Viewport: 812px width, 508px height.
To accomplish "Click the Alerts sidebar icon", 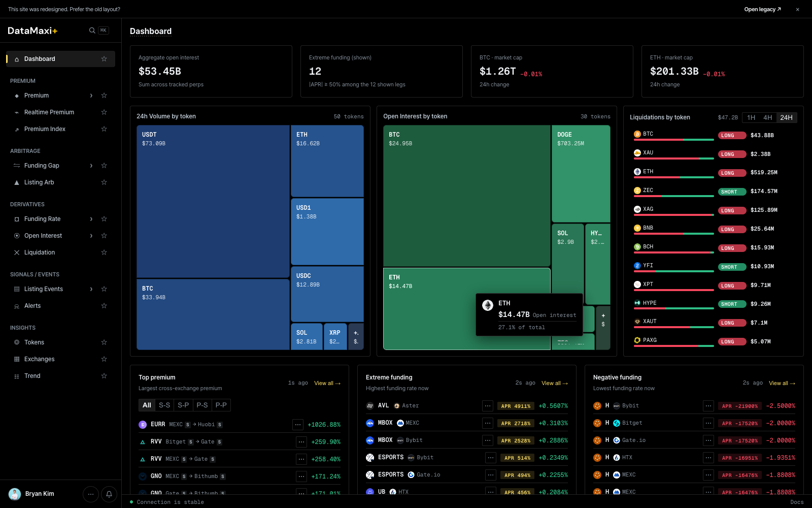I will coord(17,306).
